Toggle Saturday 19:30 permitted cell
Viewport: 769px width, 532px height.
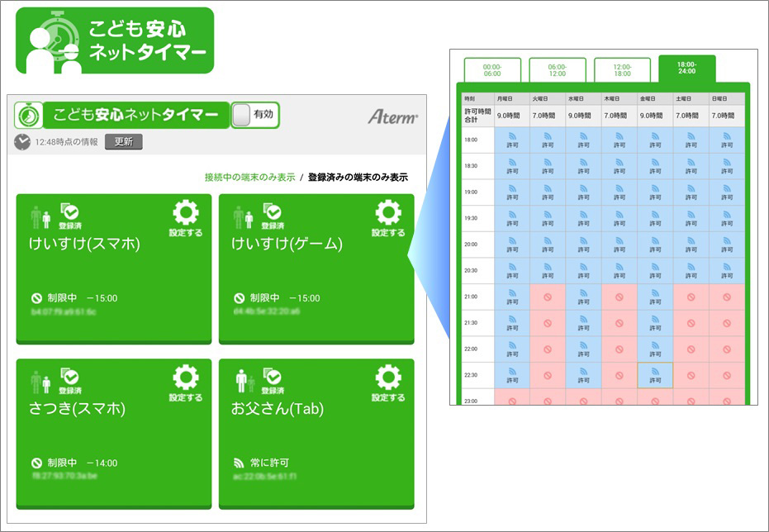[x=691, y=219]
